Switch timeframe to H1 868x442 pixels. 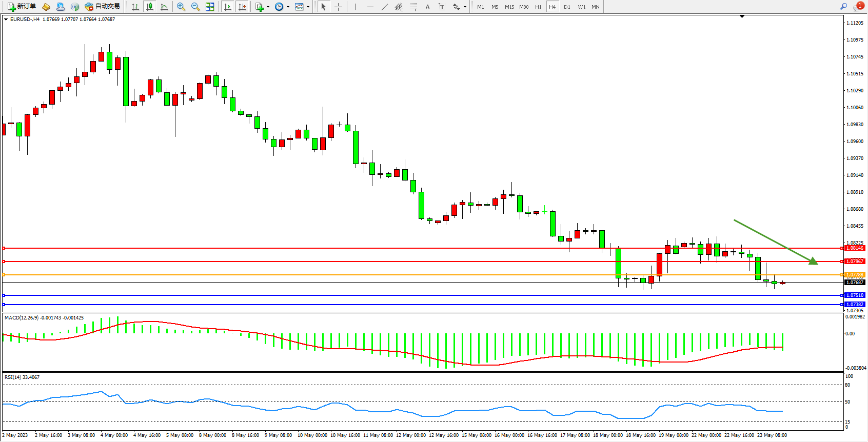538,7
